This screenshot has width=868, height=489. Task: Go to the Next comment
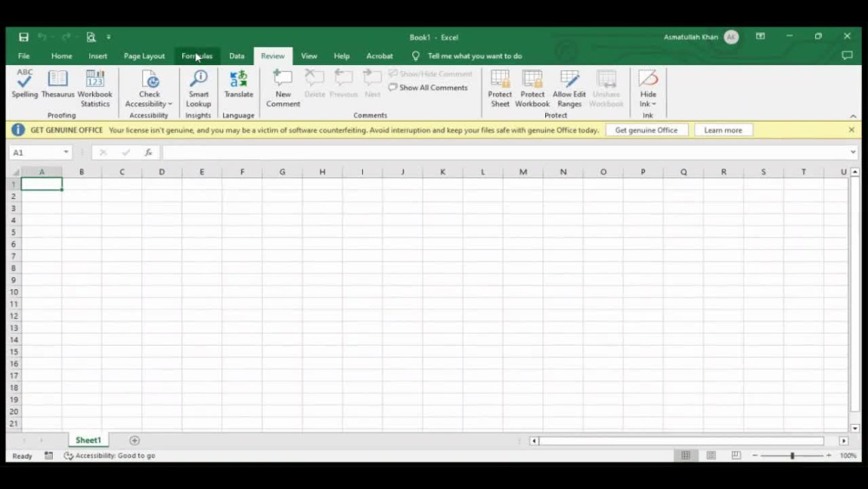coord(372,84)
